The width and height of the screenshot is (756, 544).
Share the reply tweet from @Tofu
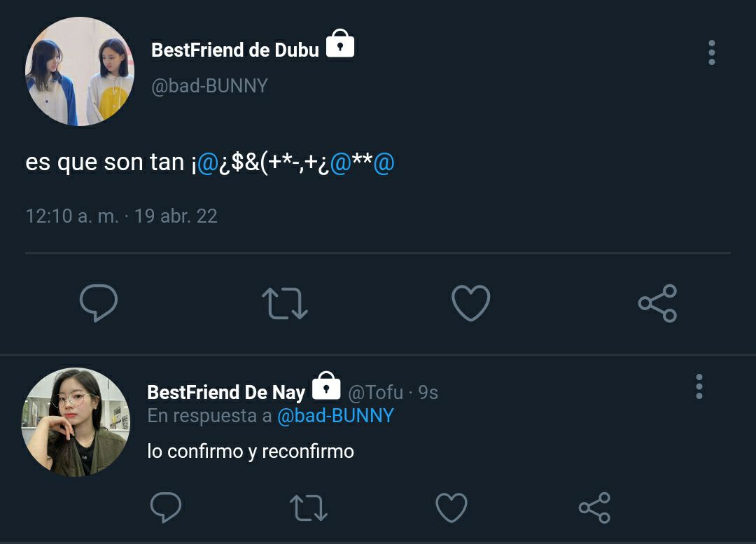pyautogui.click(x=594, y=508)
